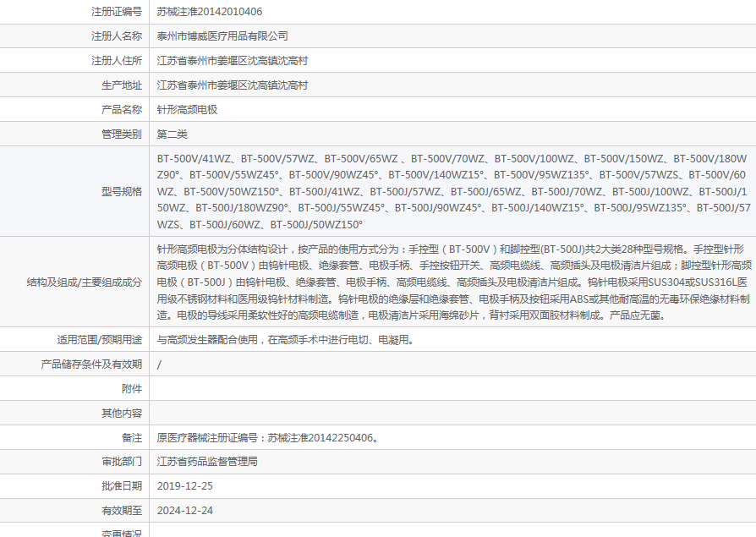Screen dimensions: 756x537
Task: Click the 审批部门 label
Action: 122,462
